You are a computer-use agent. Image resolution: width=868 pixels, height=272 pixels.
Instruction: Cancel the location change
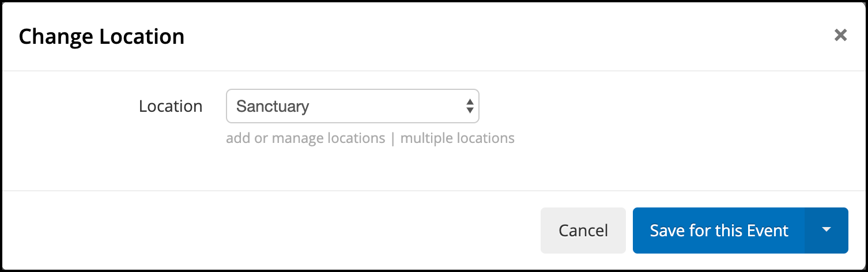[583, 231]
